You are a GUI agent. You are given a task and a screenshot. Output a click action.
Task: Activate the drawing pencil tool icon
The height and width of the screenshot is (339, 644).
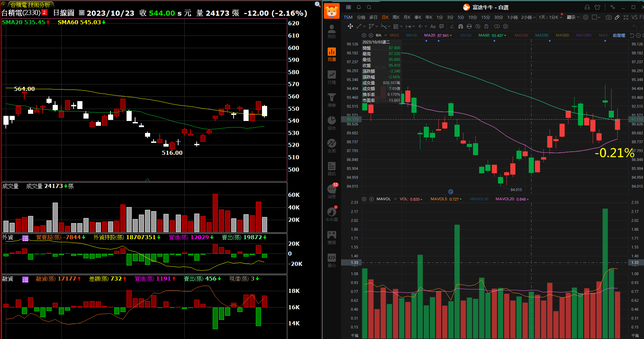(617, 17)
